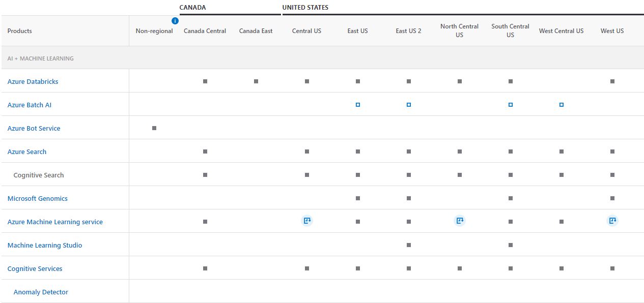Screen dimensions: 644x303
Task: Click Cognitive Services availability square in West US
Action: click(x=612, y=267)
